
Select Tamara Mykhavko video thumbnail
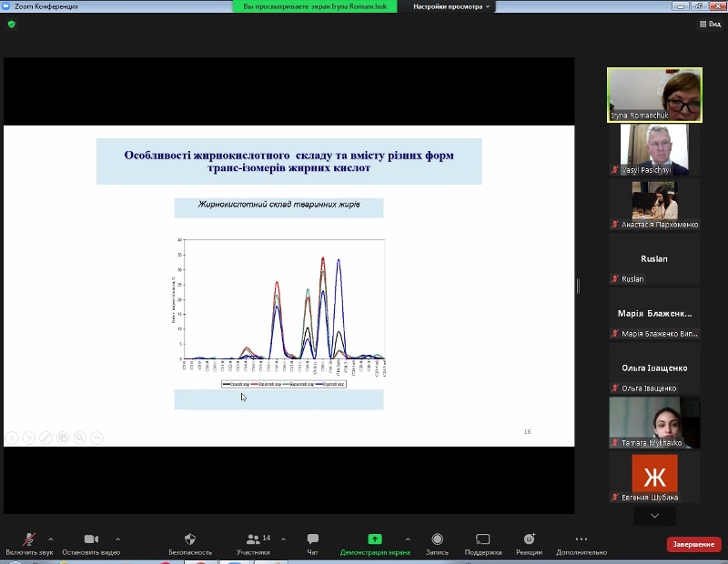click(654, 422)
